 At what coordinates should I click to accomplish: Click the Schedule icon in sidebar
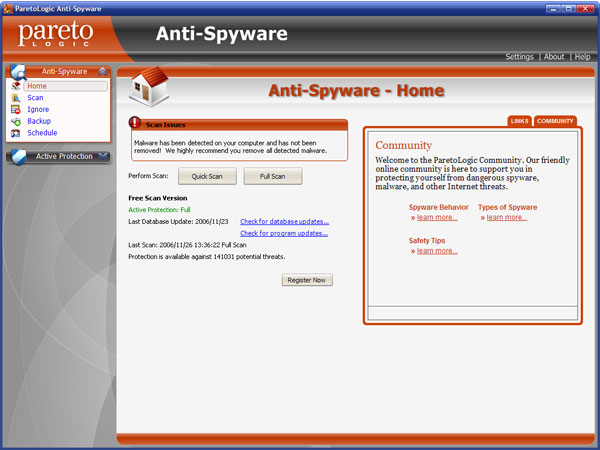(16, 133)
